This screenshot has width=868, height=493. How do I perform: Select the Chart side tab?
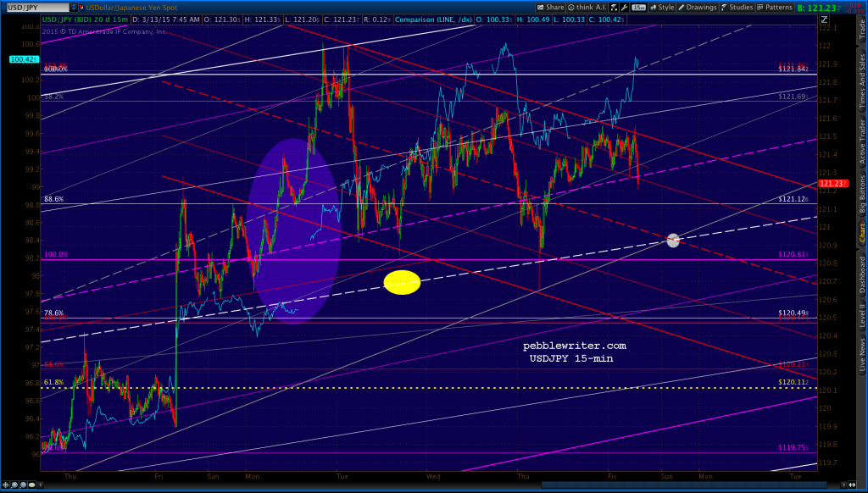click(862, 234)
